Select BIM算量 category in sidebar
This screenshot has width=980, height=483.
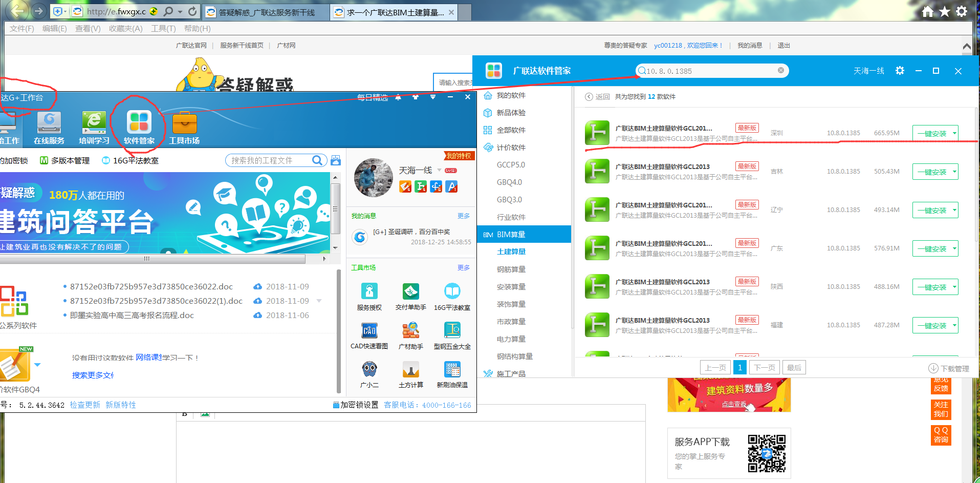(x=524, y=234)
